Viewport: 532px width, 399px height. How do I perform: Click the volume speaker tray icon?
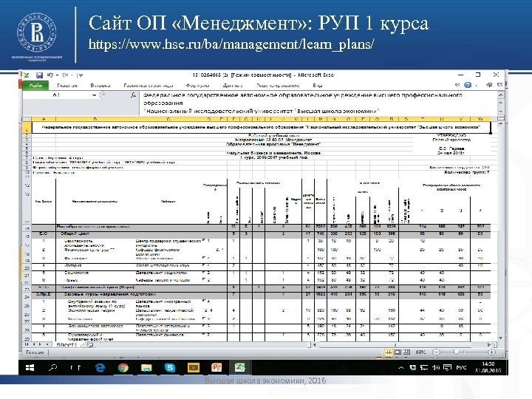[435, 367]
